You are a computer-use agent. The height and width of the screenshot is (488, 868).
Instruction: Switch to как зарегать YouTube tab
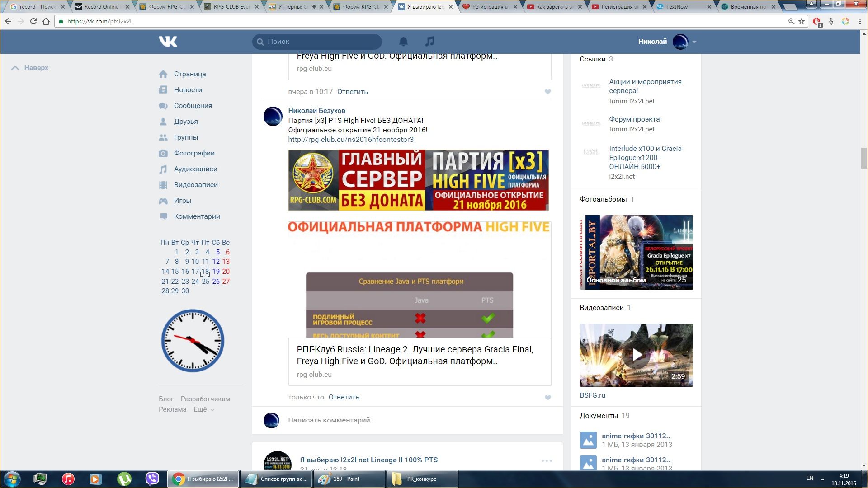[x=554, y=7]
